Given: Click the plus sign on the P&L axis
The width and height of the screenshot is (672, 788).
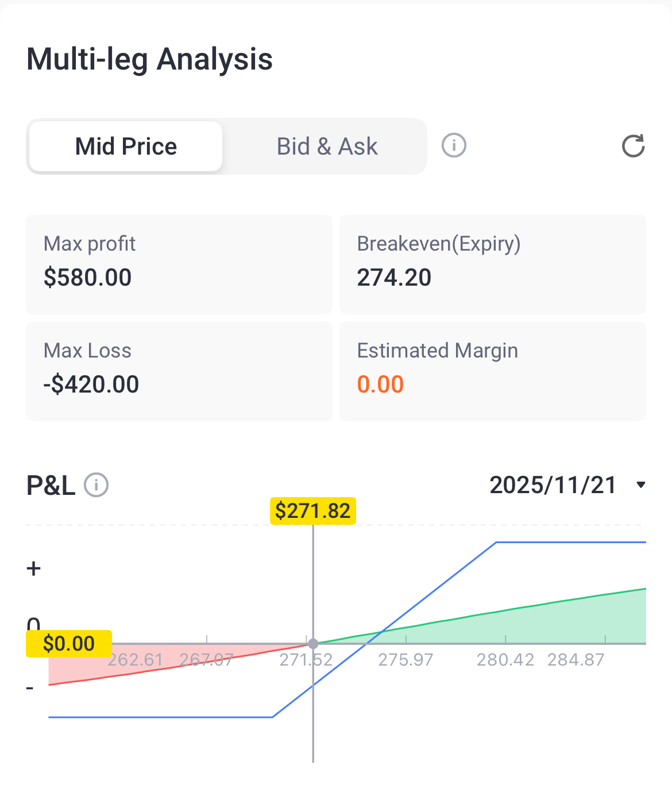Looking at the screenshot, I should click(33, 568).
